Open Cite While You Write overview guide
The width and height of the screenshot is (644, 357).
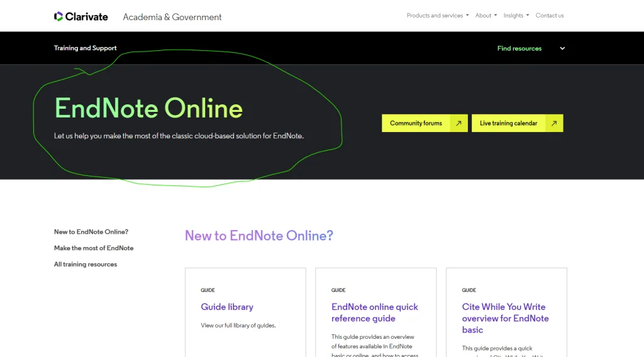pyautogui.click(x=505, y=318)
